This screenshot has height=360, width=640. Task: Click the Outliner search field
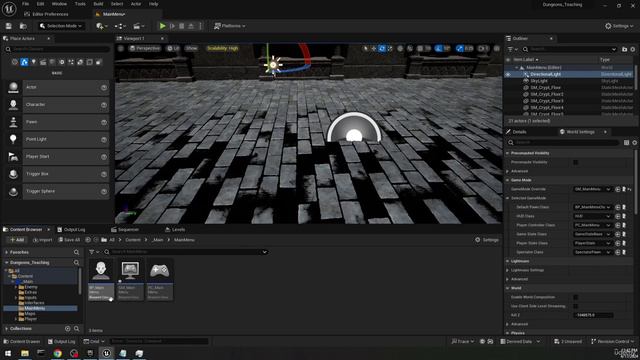click(570, 49)
